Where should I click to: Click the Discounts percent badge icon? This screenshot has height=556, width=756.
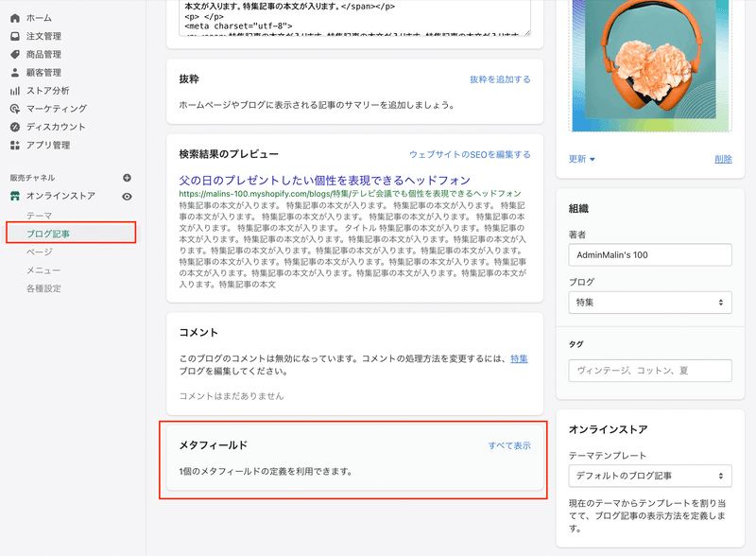tap(15, 127)
